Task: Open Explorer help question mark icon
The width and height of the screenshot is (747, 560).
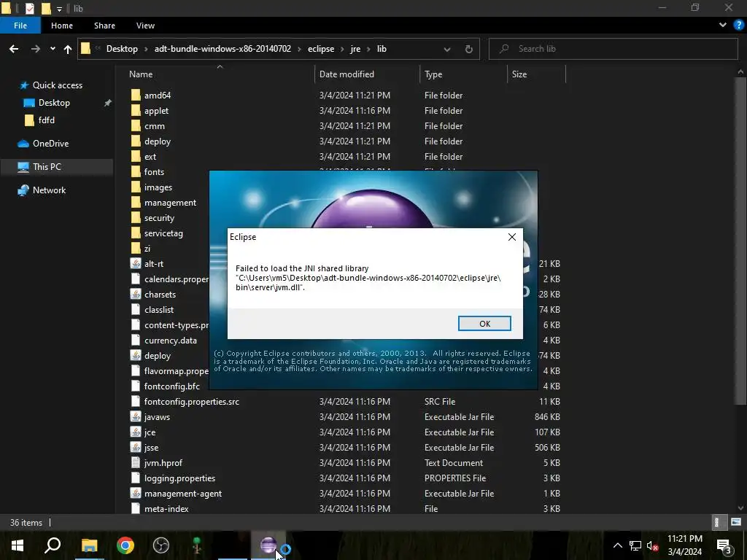Action: [739, 25]
